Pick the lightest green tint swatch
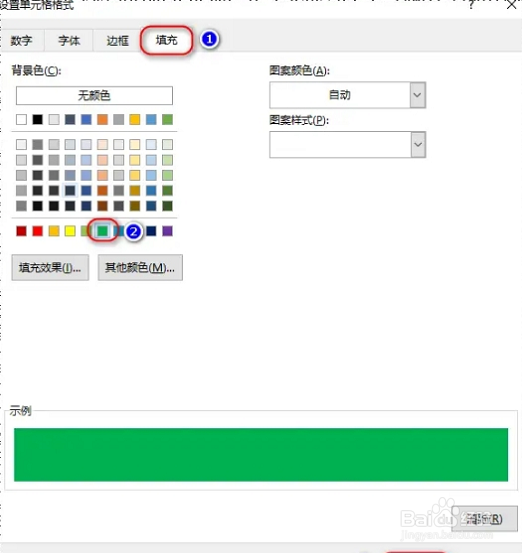The height and width of the screenshot is (553, 522). [168, 144]
